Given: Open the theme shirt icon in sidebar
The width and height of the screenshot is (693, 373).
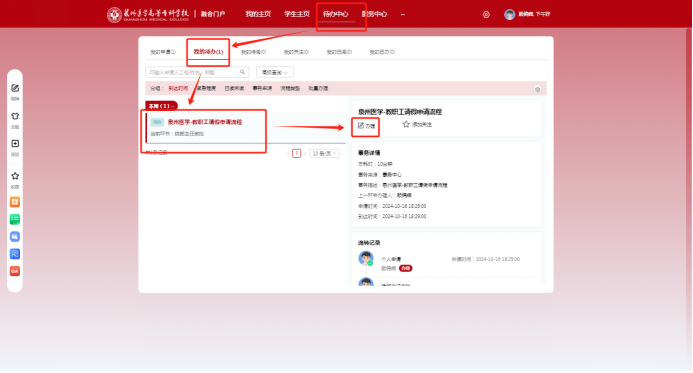Looking at the screenshot, I should click(15, 116).
